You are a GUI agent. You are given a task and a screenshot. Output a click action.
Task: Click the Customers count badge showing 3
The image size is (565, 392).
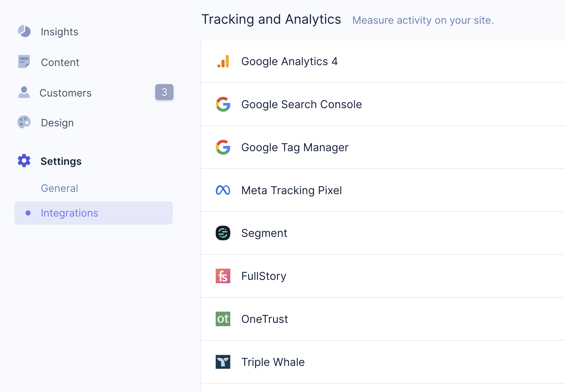[164, 92]
